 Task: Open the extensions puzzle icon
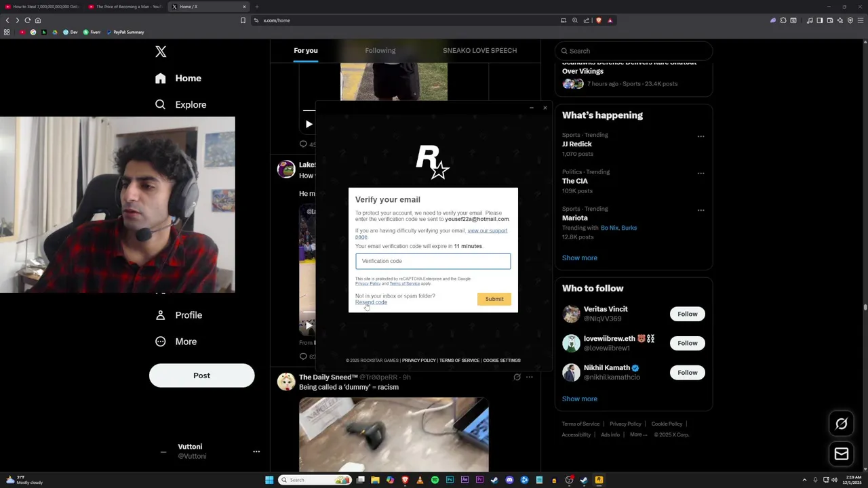[783, 20]
